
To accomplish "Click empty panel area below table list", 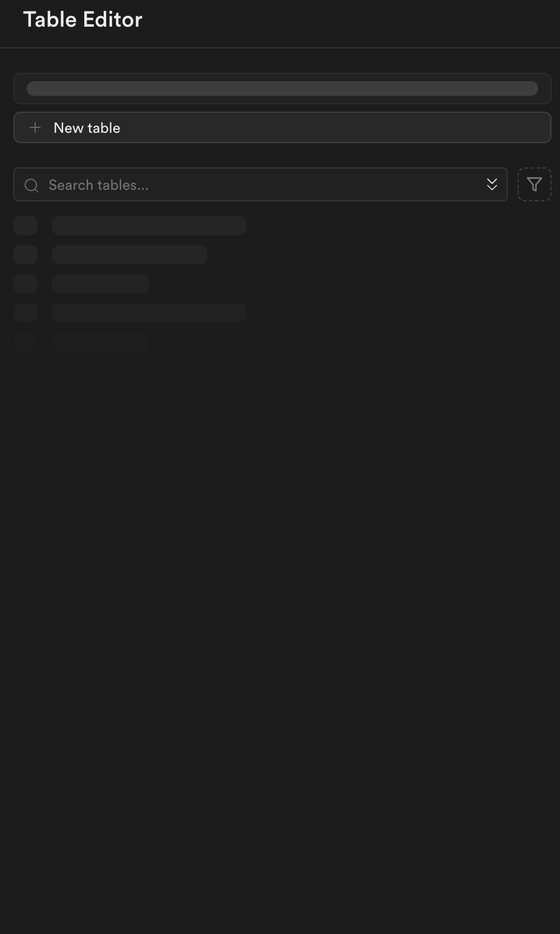I will (280, 606).
